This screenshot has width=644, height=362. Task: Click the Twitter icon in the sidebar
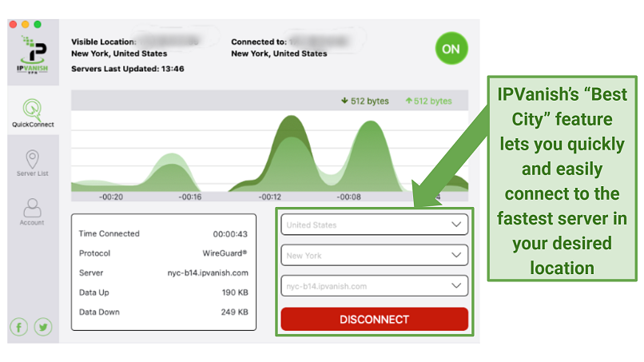43,326
